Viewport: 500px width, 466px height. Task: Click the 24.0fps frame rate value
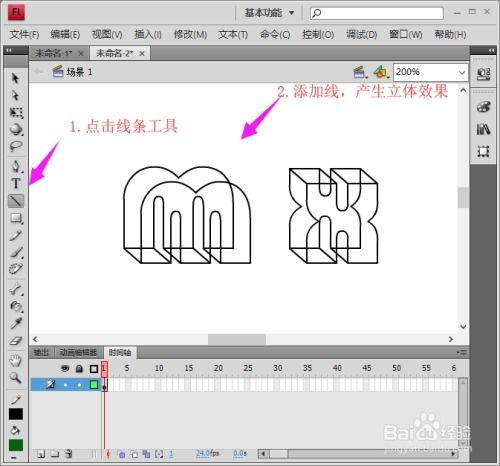207,453
